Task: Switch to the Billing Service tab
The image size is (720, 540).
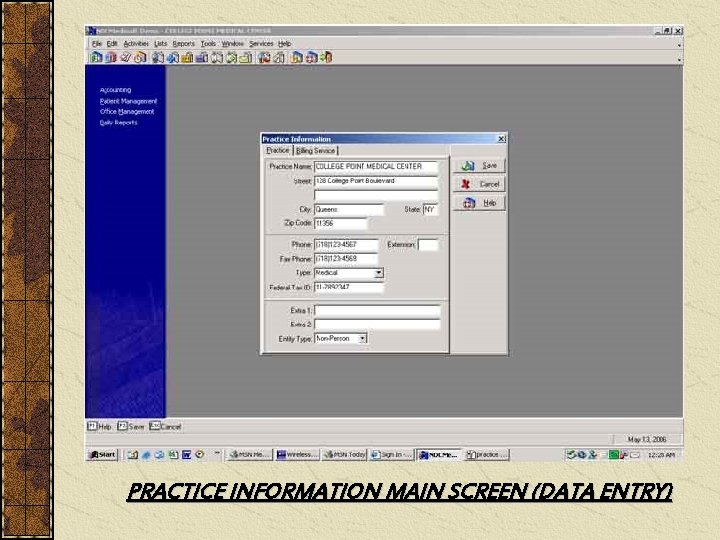Action: click(x=315, y=151)
